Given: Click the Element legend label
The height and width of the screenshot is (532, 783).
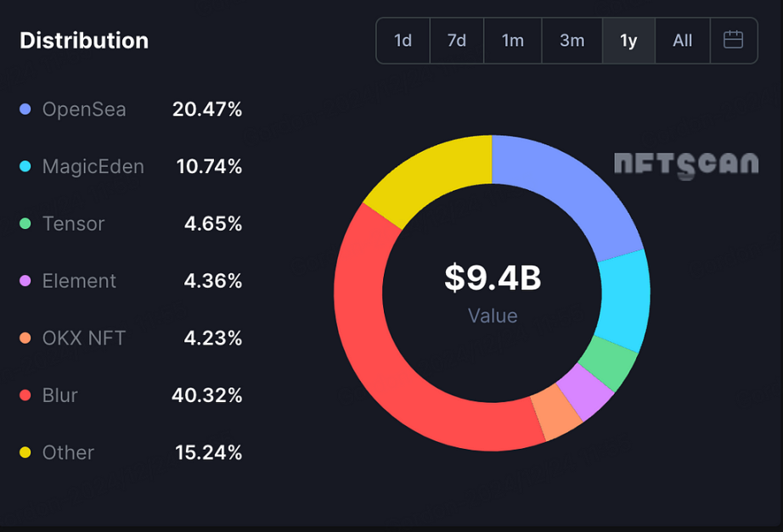Looking at the screenshot, I should pos(79,281).
